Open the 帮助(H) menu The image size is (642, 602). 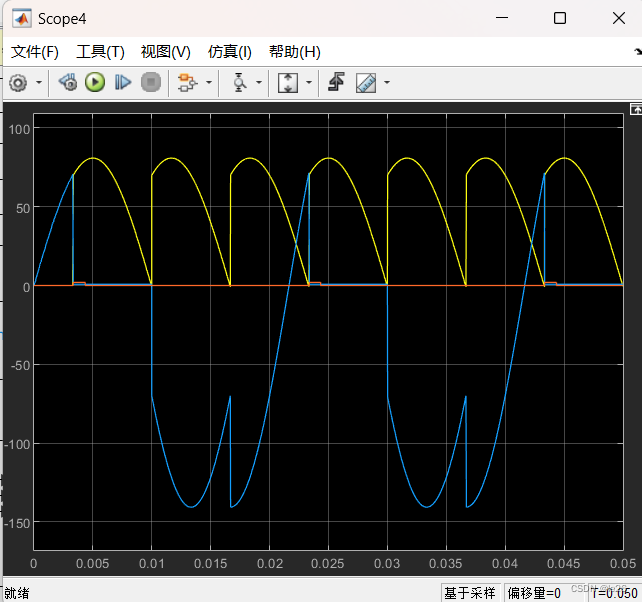tap(295, 52)
